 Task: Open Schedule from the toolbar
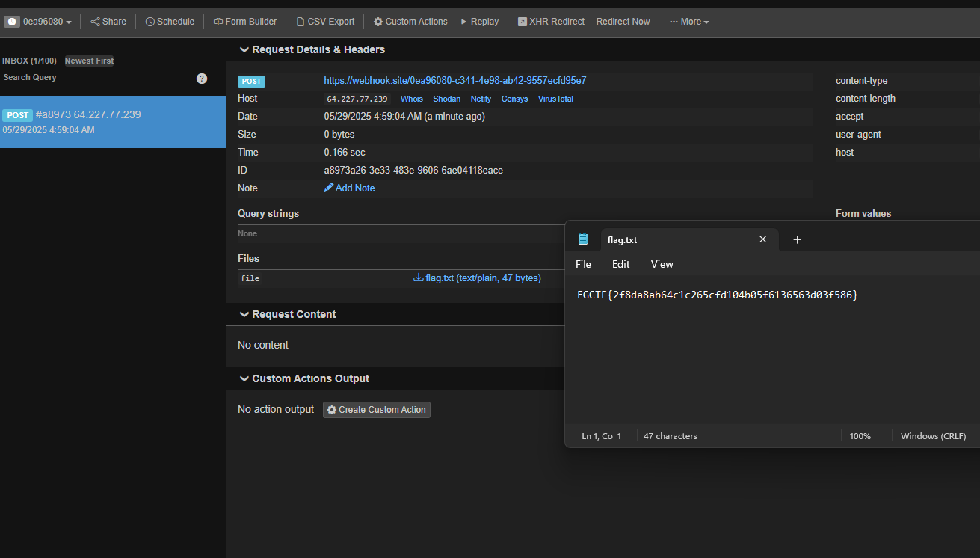[170, 22]
